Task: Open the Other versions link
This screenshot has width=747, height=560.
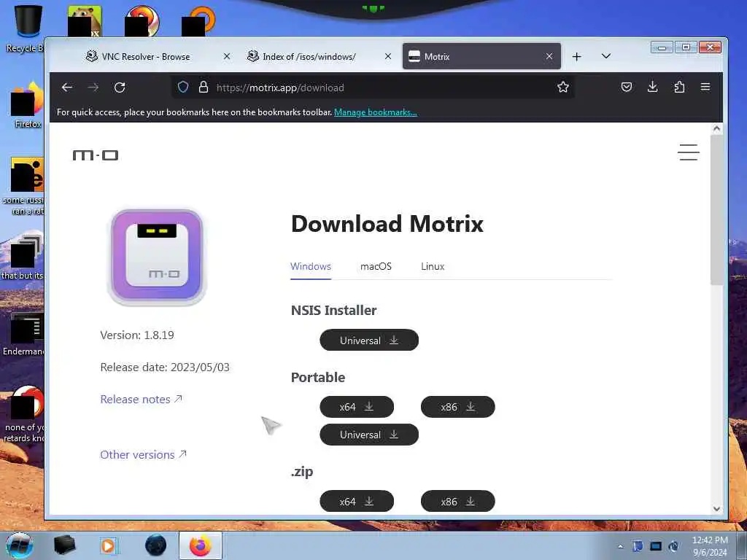Action: coord(143,455)
